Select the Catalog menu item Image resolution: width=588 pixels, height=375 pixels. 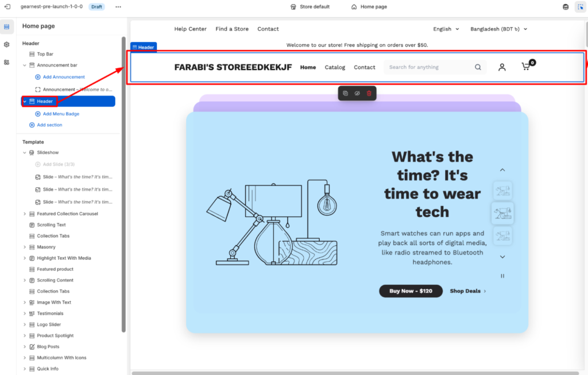(x=335, y=67)
